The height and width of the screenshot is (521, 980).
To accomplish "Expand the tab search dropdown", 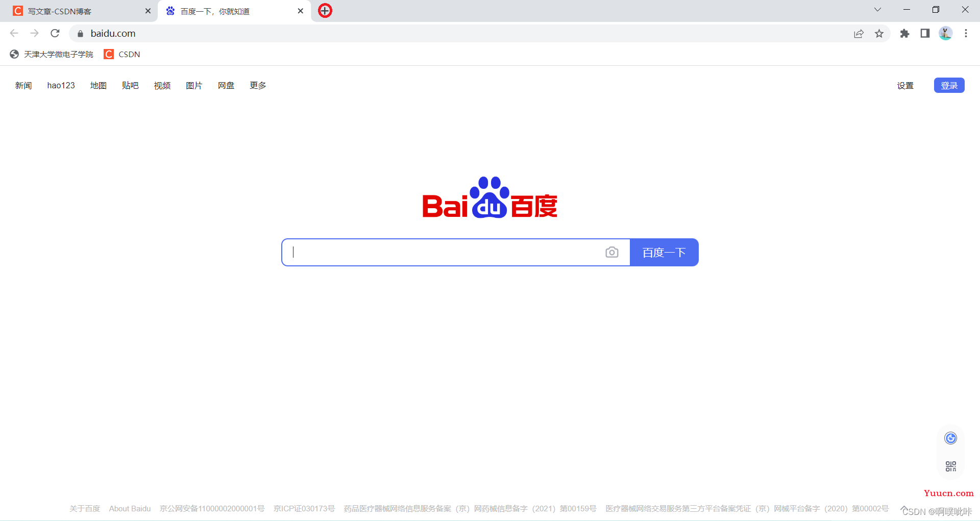I will point(877,10).
